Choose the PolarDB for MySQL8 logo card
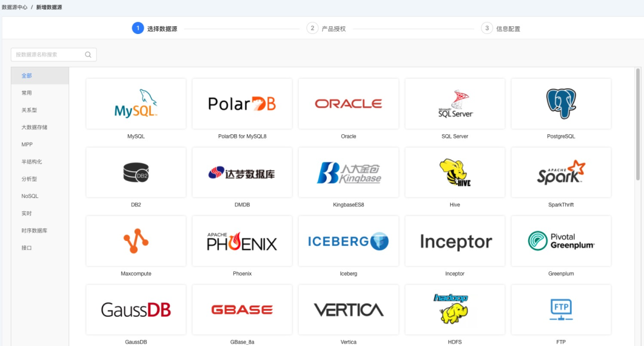 [x=242, y=104]
